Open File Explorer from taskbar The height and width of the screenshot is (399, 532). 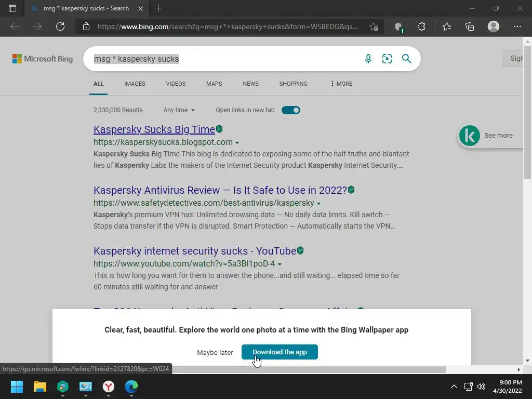[x=39, y=387]
